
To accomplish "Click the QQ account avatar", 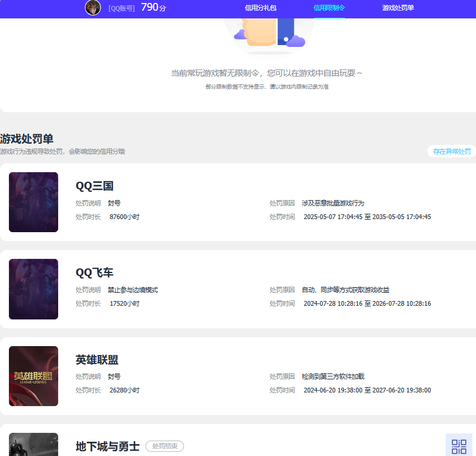I will 93,8.
